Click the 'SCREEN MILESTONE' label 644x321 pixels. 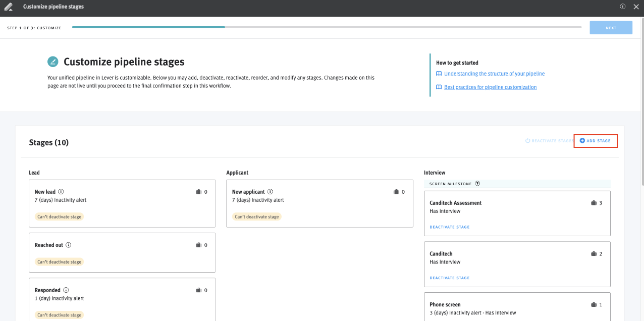point(451,184)
